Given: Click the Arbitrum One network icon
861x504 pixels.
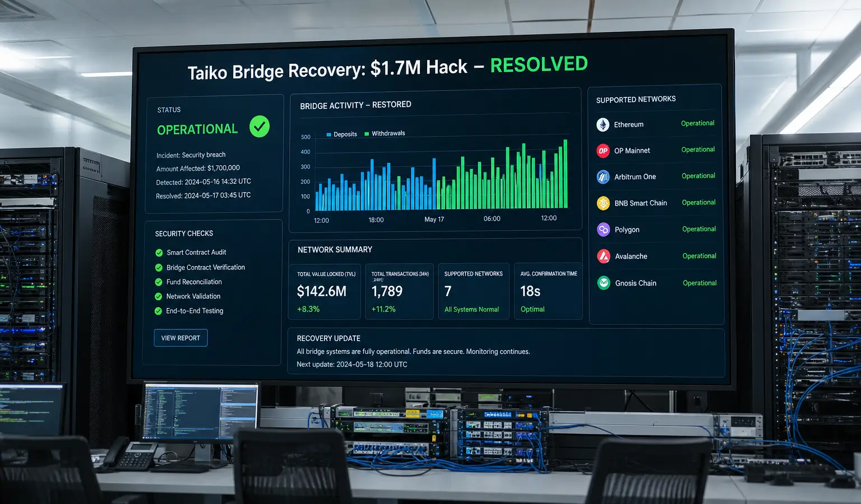Looking at the screenshot, I should click(x=603, y=177).
